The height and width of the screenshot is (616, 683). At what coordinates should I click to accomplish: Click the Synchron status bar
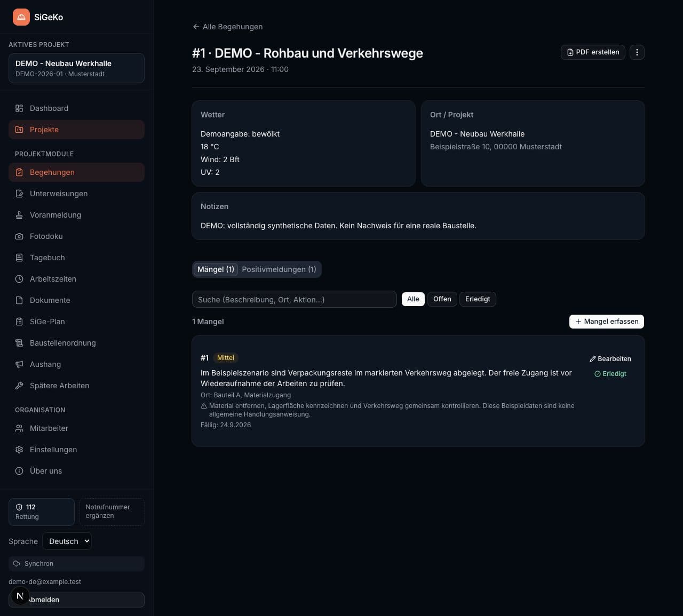click(76, 564)
